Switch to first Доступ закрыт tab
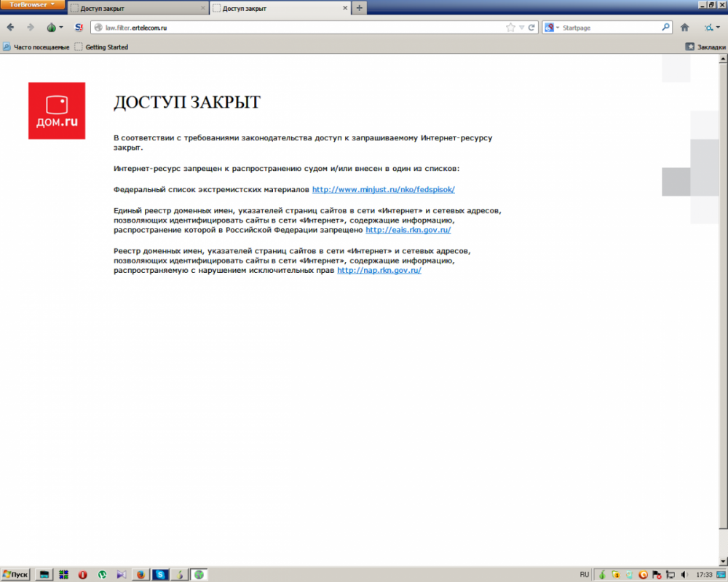The width and height of the screenshot is (728, 582). [x=138, y=8]
